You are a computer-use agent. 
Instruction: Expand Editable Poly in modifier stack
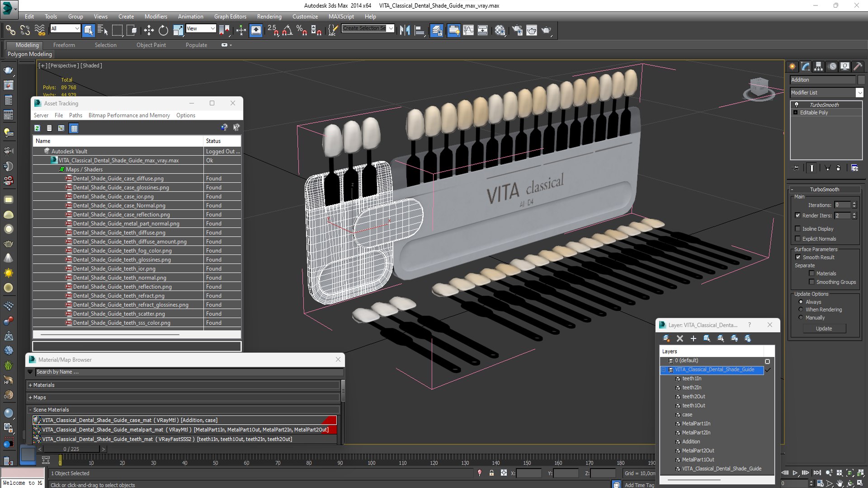(x=795, y=113)
